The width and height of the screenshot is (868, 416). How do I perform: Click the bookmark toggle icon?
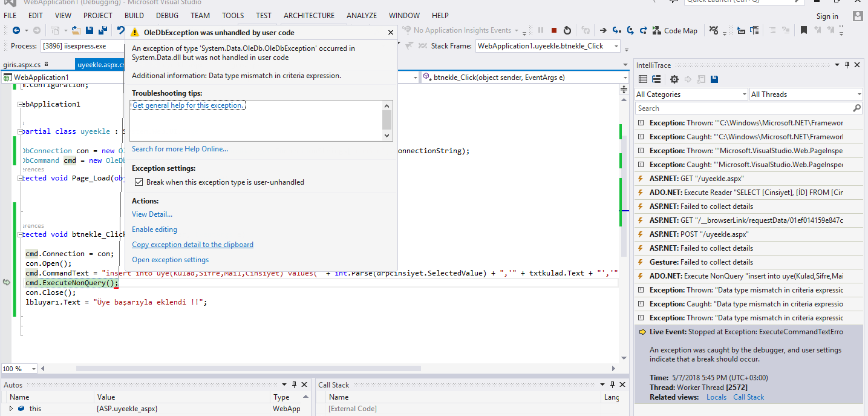(x=803, y=30)
